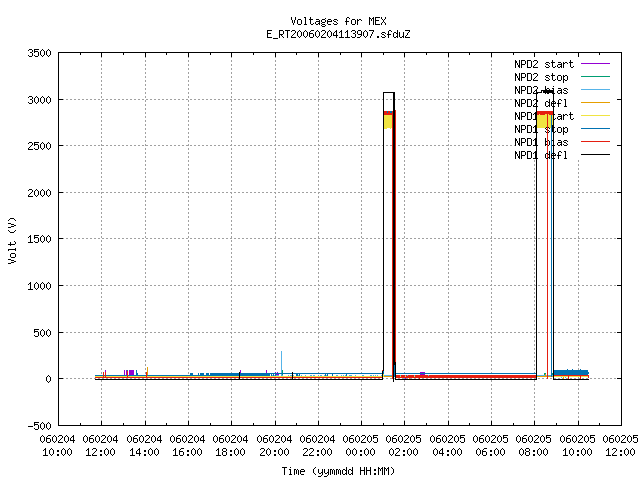Click the yellow NPD1 start legend line
This screenshot has height=480, width=640.
[x=596, y=116]
